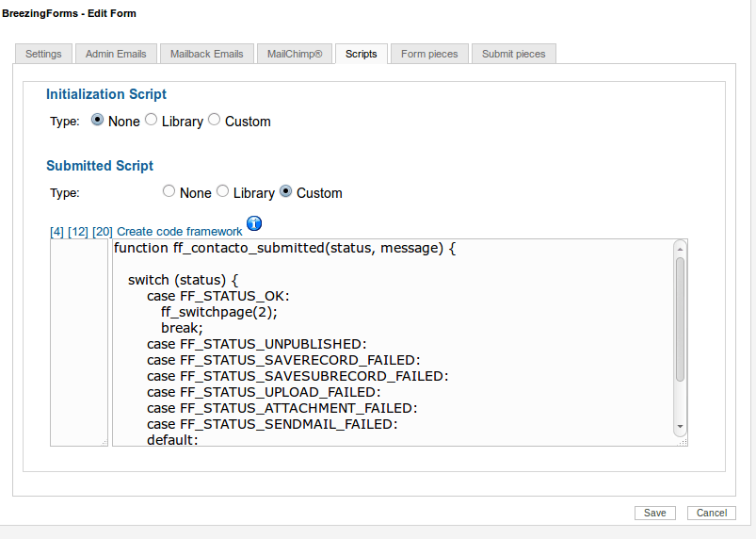Select None for Initialization Script type
This screenshot has height=539, width=756.
97,119
